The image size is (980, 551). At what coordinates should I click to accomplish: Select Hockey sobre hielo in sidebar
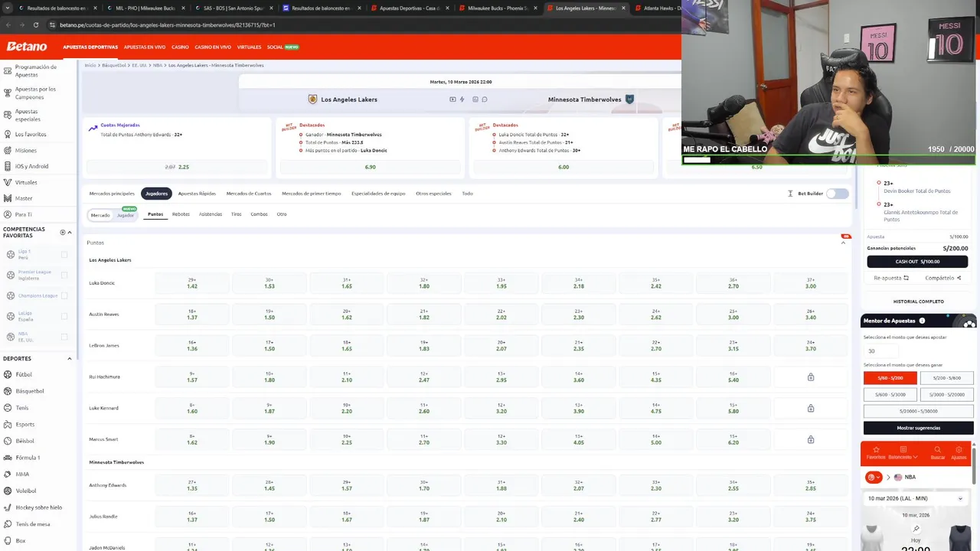pyautogui.click(x=38, y=507)
